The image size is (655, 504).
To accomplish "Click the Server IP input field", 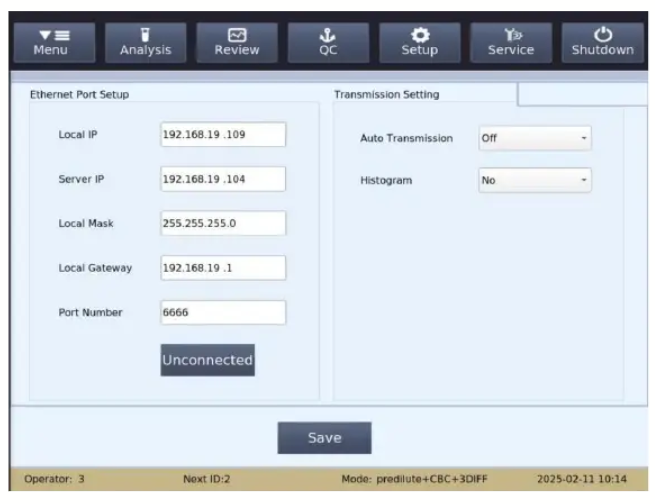I will coord(223,179).
